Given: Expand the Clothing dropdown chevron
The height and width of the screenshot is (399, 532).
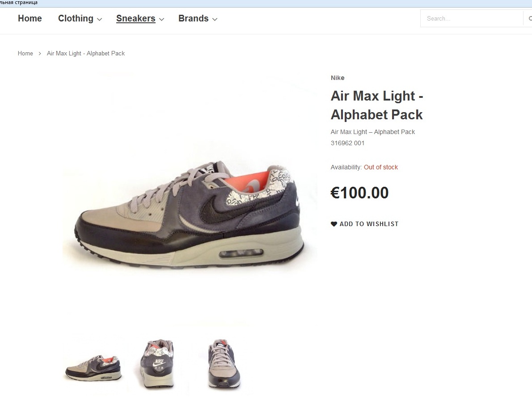Looking at the screenshot, I should (x=99, y=19).
